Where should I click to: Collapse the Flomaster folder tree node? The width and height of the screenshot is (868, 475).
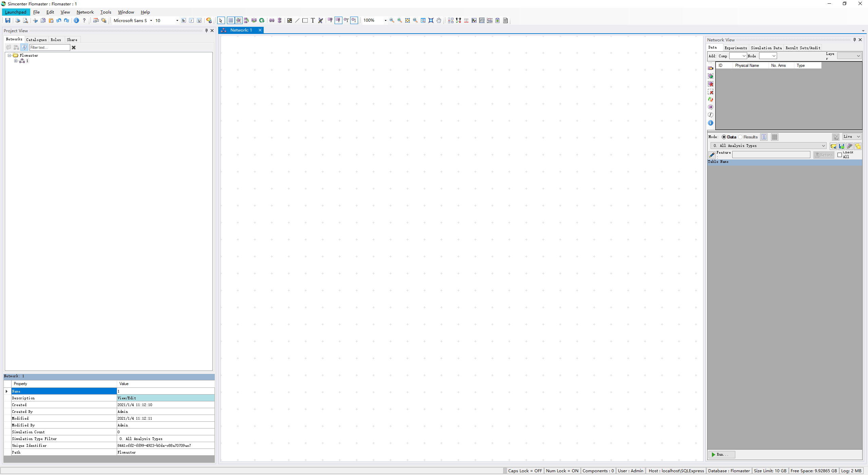coord(10,55)
